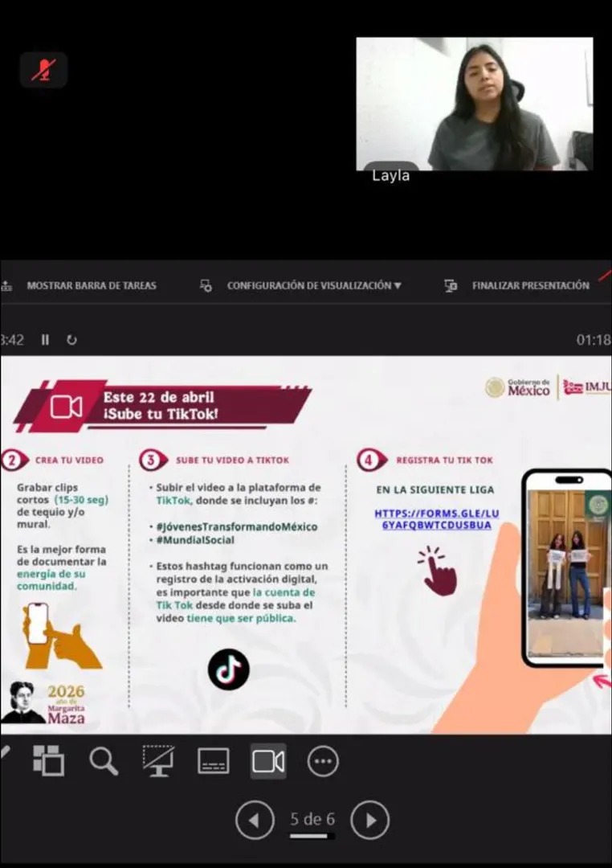Click the Layla name label
The width and height of the screenshot is (612, 868).
[x=390, y=175]
